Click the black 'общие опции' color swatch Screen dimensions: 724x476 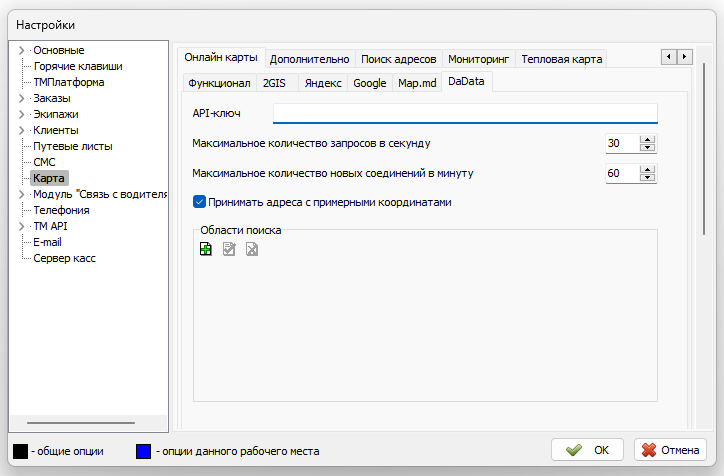(20, 451)
